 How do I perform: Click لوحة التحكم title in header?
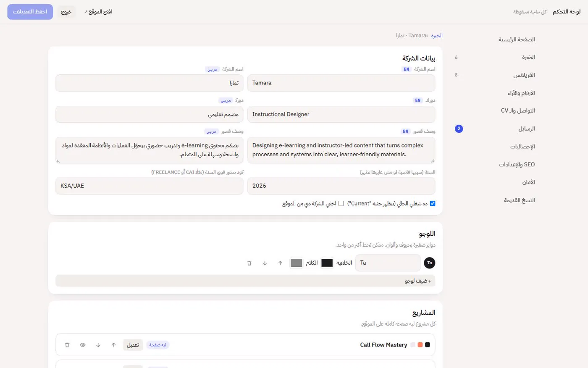pos(567,12)
